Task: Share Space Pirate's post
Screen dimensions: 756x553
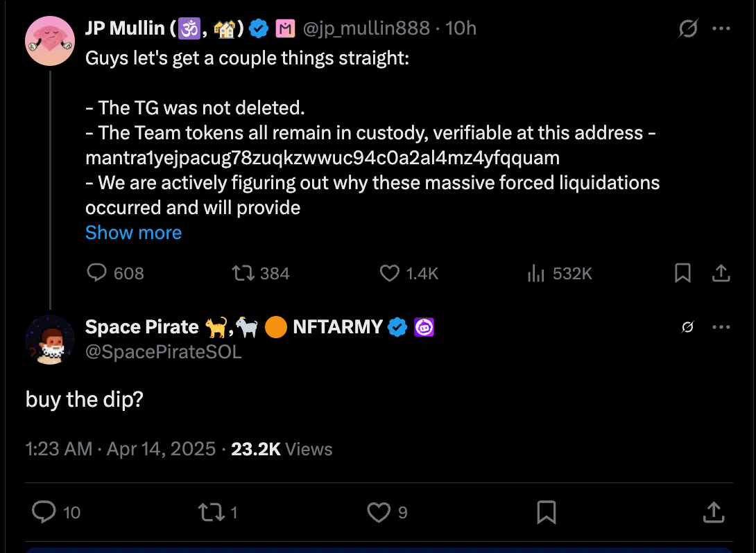Action: pyautogui.click(x=713, y=512)
